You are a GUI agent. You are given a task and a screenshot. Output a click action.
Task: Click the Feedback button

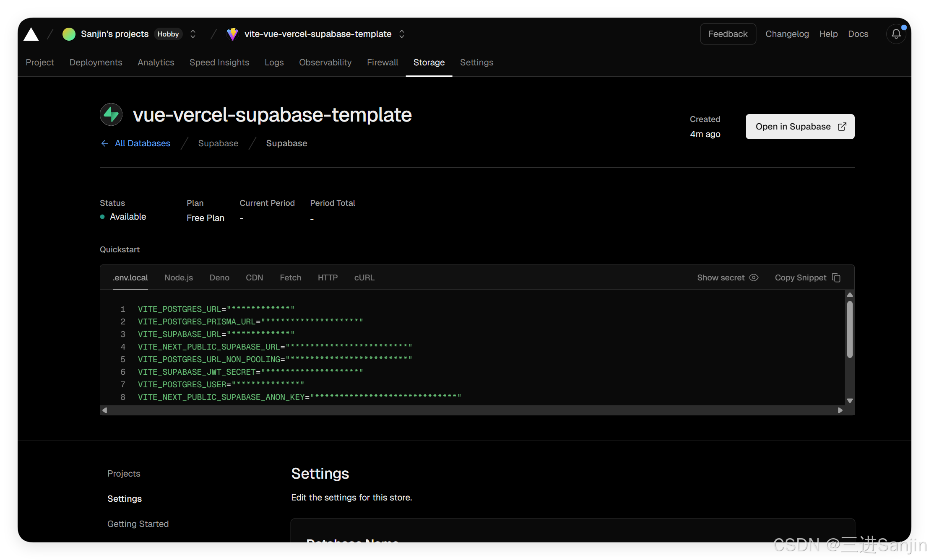tap(728, 34)
